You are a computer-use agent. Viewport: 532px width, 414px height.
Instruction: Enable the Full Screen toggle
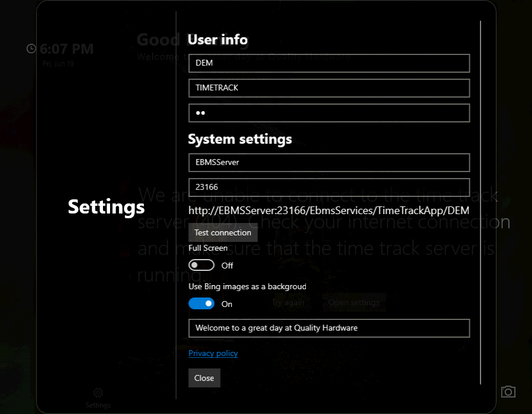[x=201, y=266]
